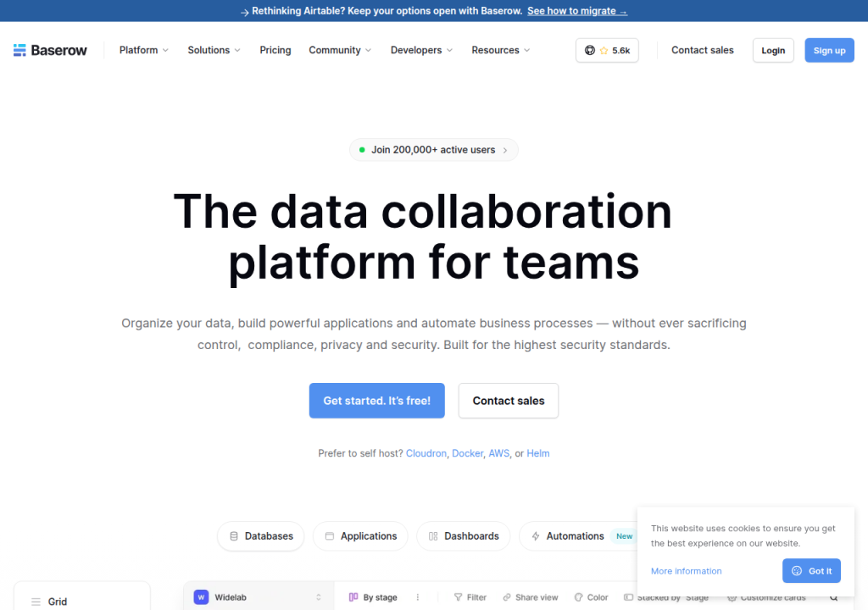Click the Applications tab's window icon

tap(330, 536)
